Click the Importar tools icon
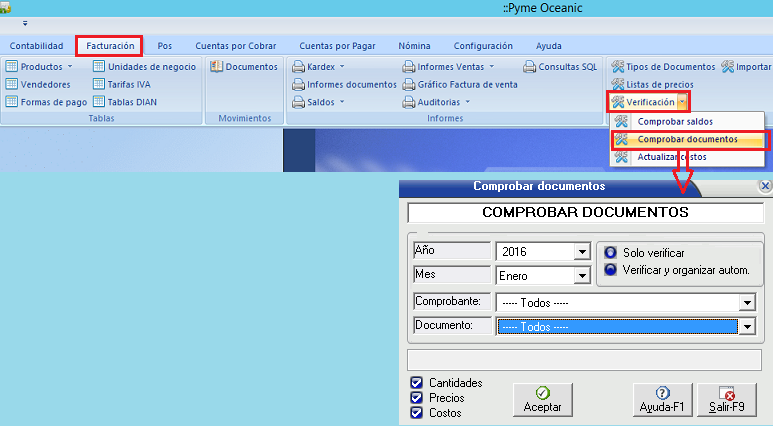The width and height of the screenshot is (773, 426). (728, 67)
